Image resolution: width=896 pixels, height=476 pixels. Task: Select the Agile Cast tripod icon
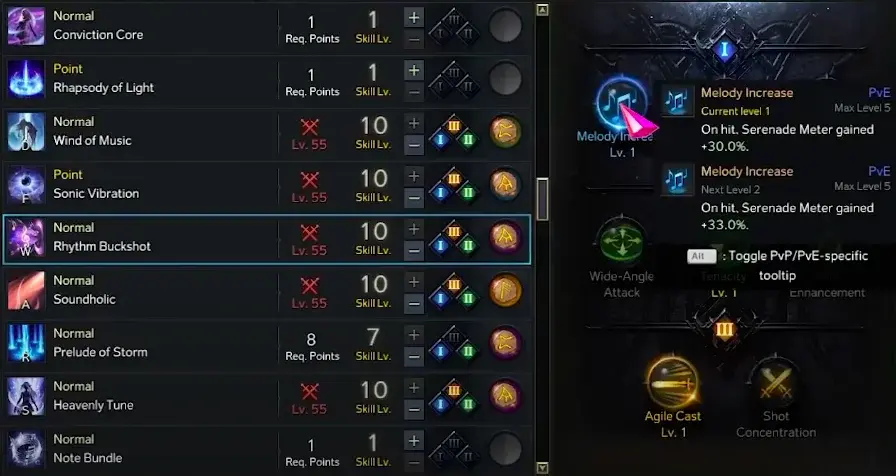[673, 381]
